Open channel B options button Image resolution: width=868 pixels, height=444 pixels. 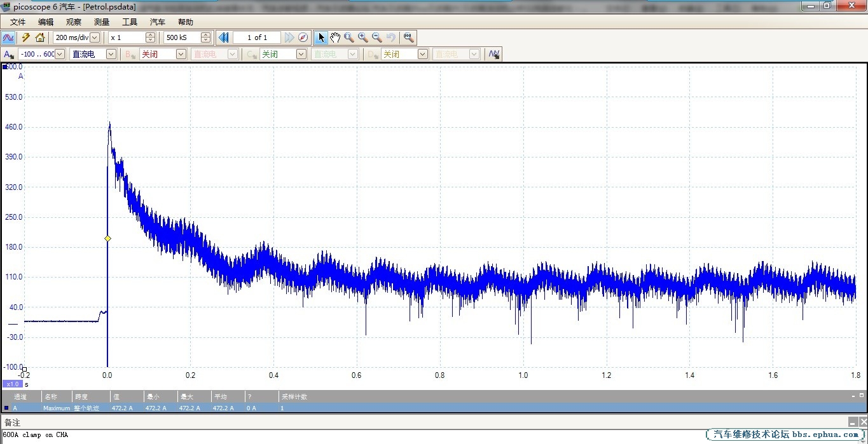point(130,54)
